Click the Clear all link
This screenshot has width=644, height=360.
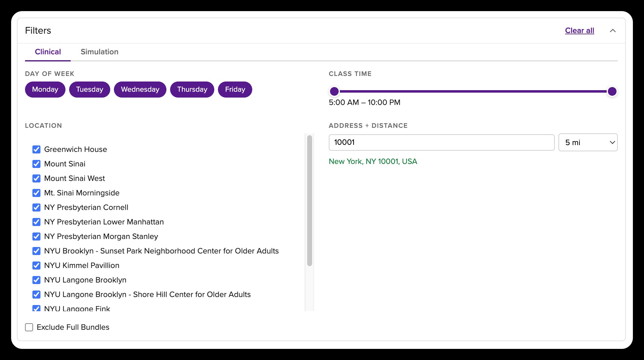click(x=579, y=31)
